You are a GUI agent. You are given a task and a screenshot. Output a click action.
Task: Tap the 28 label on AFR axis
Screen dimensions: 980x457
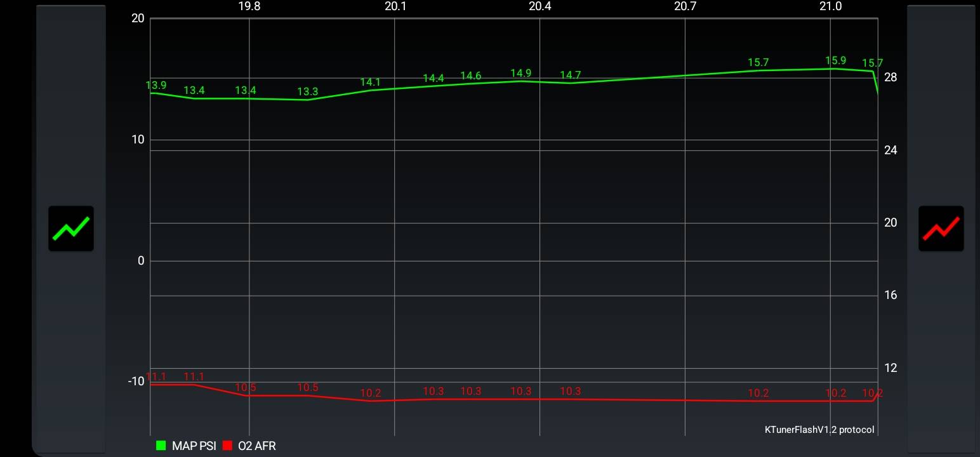pos(891,77)
